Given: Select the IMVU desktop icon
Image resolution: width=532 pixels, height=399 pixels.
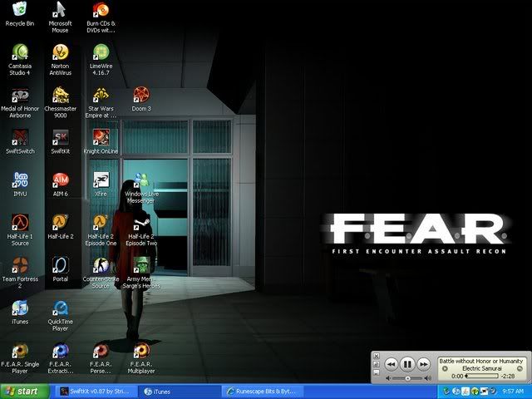Looking at the screenshot, I should (20, 185).
